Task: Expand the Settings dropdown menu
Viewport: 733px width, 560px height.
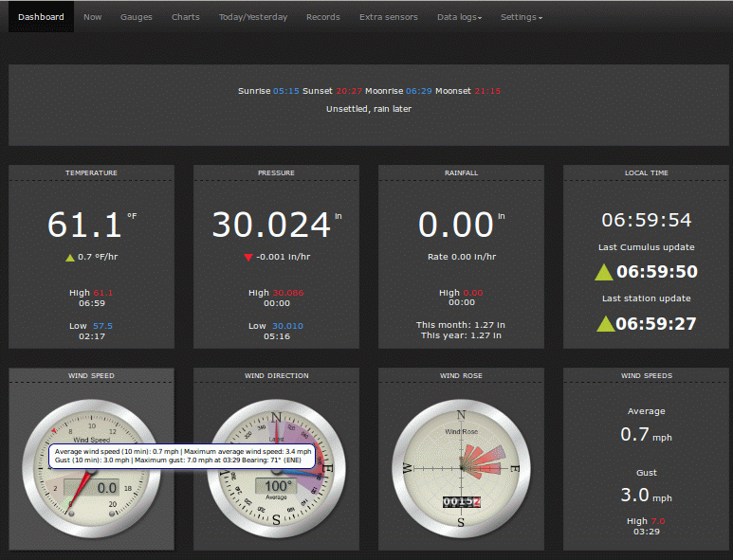Action: tap(521, 17)
